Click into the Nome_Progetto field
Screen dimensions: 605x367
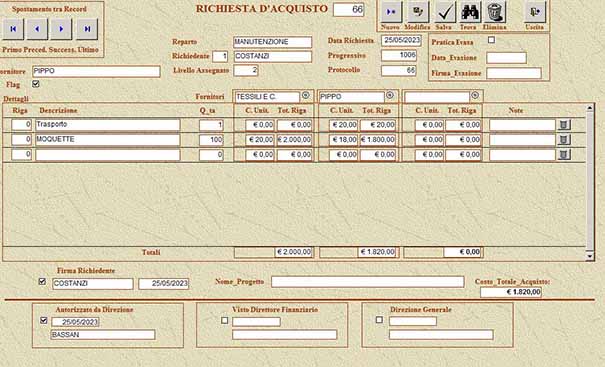tap(367, 282)
